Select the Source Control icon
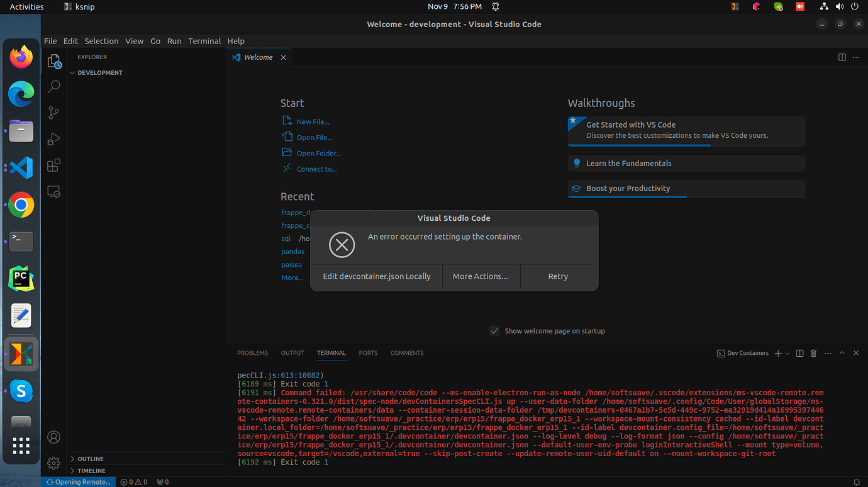 click(53, 113)
